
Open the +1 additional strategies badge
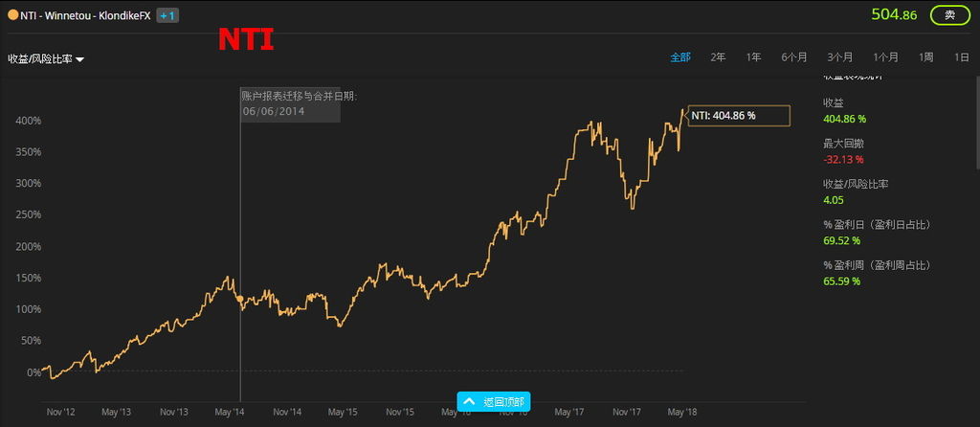pos(167,15)
